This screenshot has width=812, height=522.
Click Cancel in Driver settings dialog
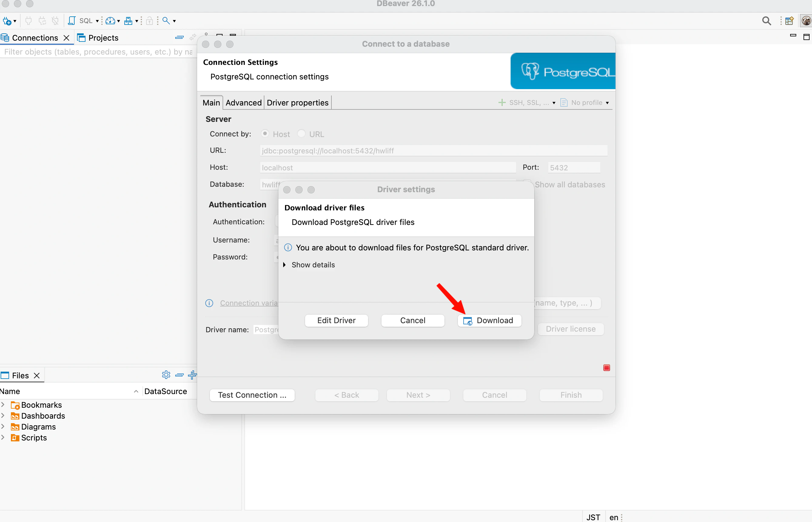(413, 320)
